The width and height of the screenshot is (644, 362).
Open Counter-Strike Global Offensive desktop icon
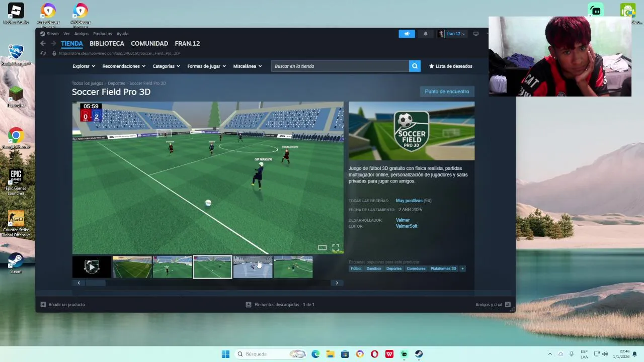pyautogui.click(x=16, y=224)
